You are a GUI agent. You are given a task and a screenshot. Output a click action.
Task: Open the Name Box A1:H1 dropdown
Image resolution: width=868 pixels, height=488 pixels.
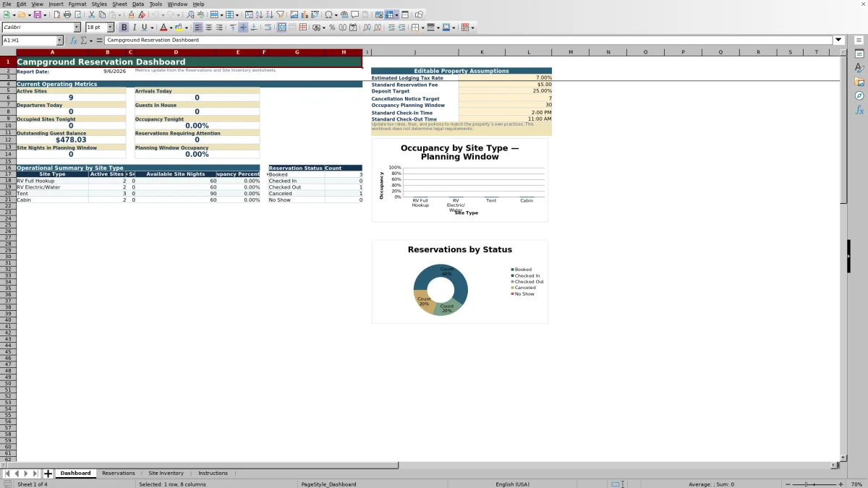coord(59,40)
